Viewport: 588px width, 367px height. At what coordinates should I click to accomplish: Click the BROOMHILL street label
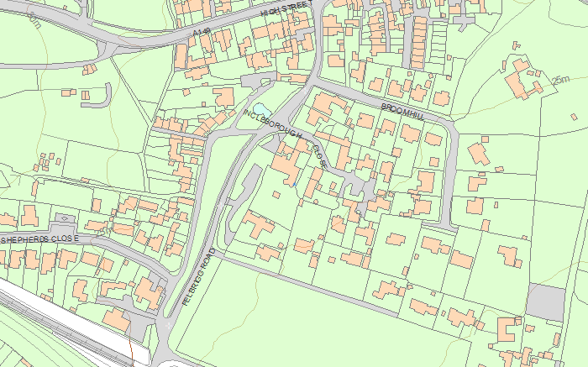click(402, 112)
